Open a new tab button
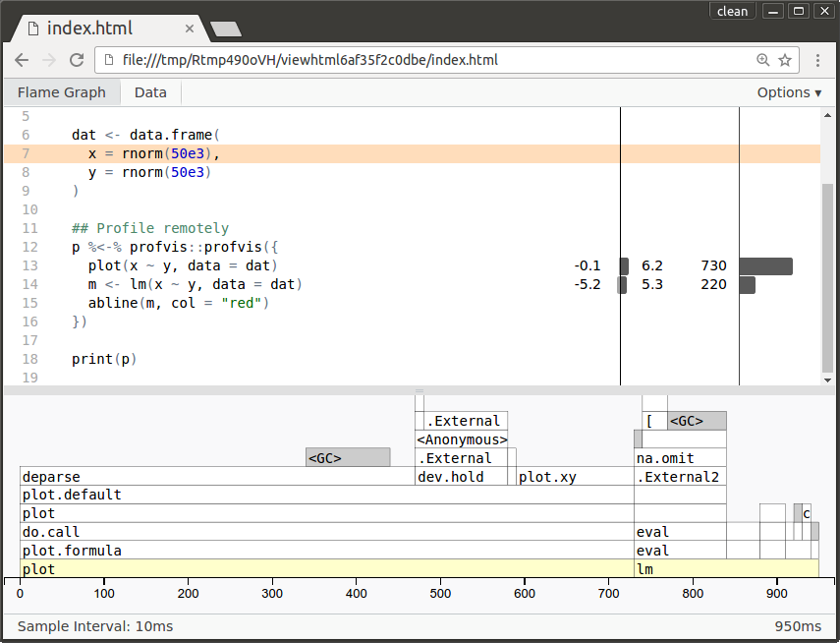The height and width of the screenshot is (643, 840). point(225,29)
